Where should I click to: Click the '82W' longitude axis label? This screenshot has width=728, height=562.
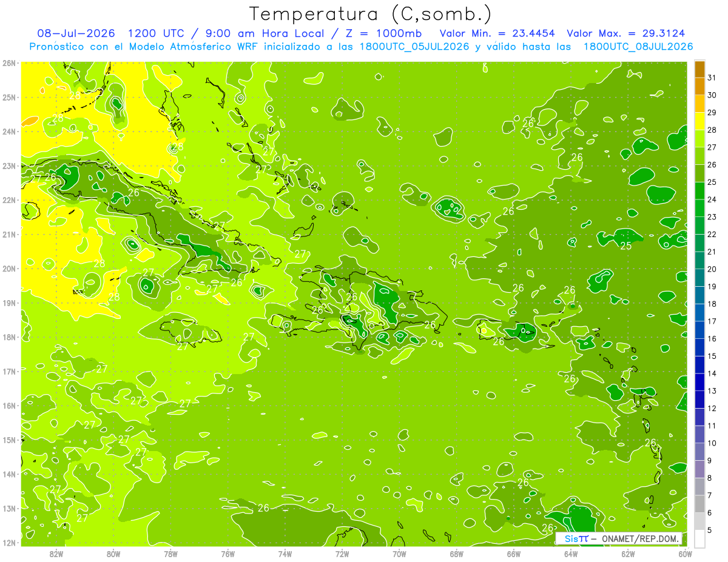pyautogui.click(x=56, y=554)
